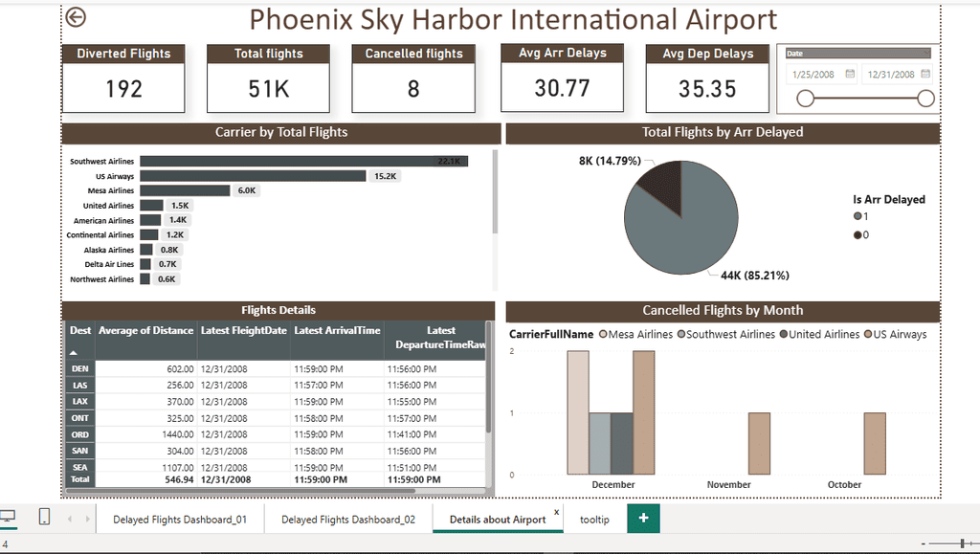Screen dimensions: 980x554
Task: Toggle legend item 1 in Is Arr Delayed
Action: pos(860,216)
